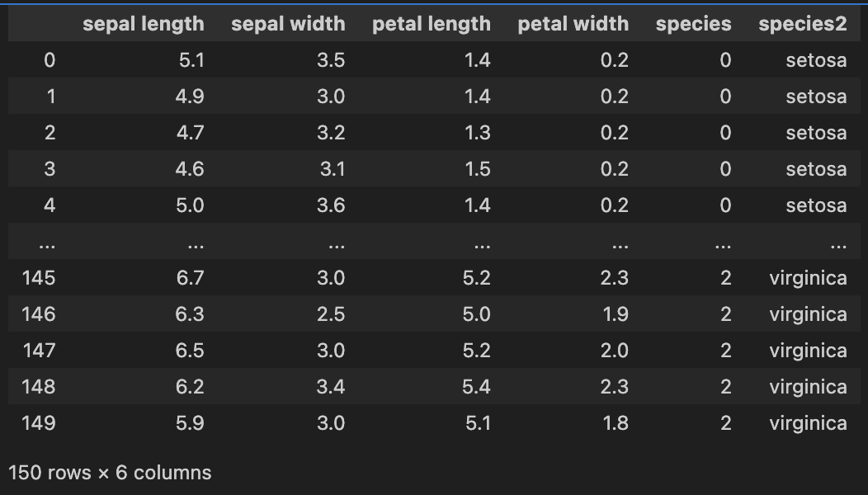
Task: Click the ellipsis under the index column
Action: (46, 243)
